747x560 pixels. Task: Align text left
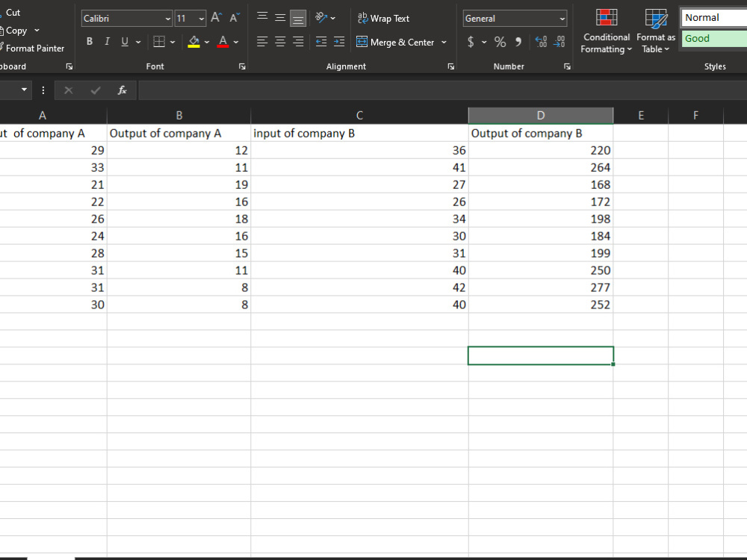[x=262, y=42]
